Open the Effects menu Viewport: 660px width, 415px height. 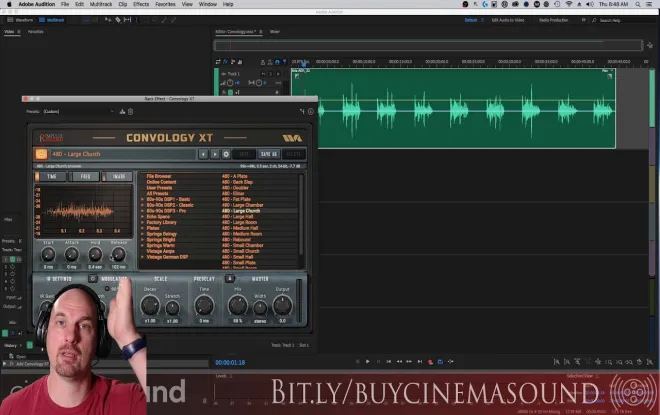[x=141, y=4]
